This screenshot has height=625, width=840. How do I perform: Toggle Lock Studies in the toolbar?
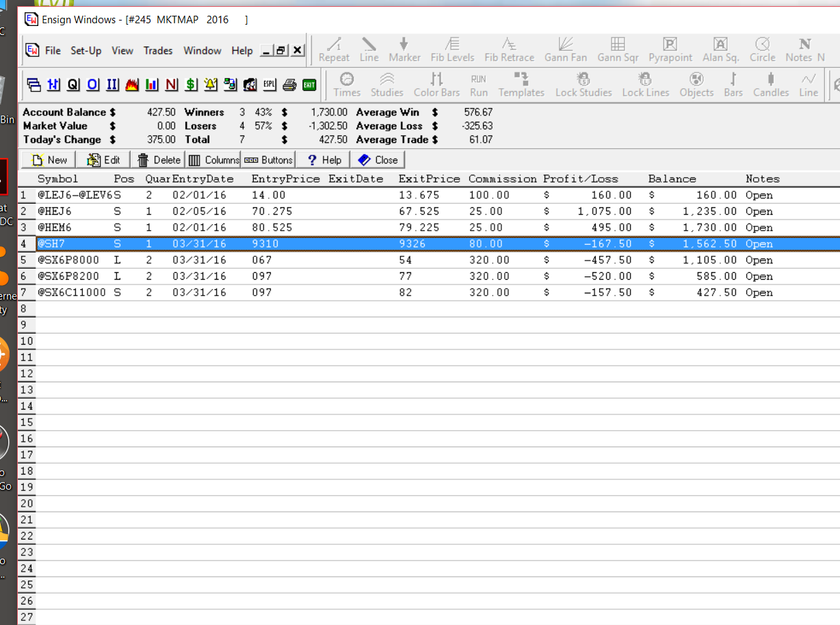coord(583,85)
